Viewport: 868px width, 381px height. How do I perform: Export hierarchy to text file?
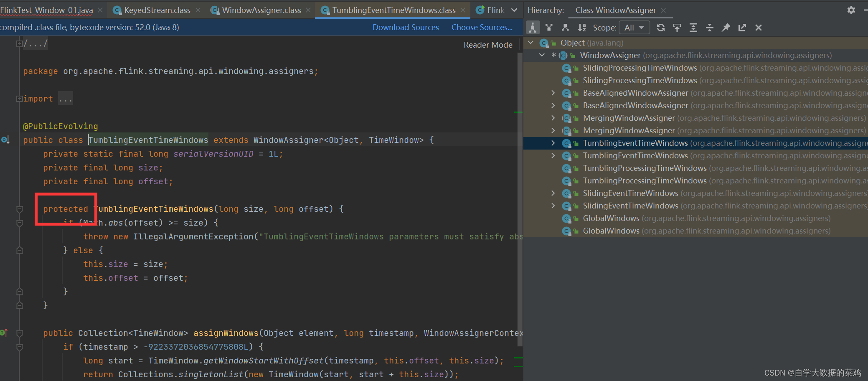(742, 28)
